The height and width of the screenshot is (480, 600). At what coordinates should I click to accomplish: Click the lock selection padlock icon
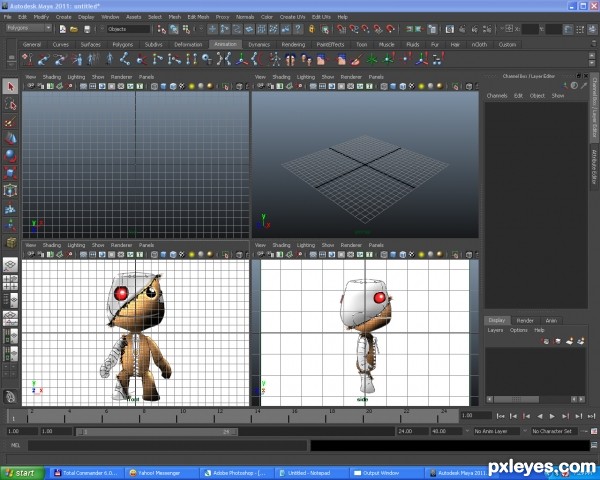[312, 29]
